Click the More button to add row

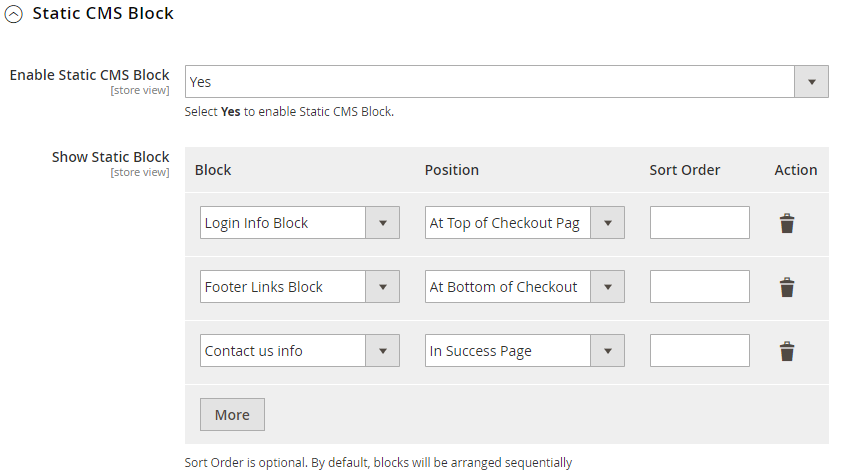pyautogui.click(x=232, y=414)
